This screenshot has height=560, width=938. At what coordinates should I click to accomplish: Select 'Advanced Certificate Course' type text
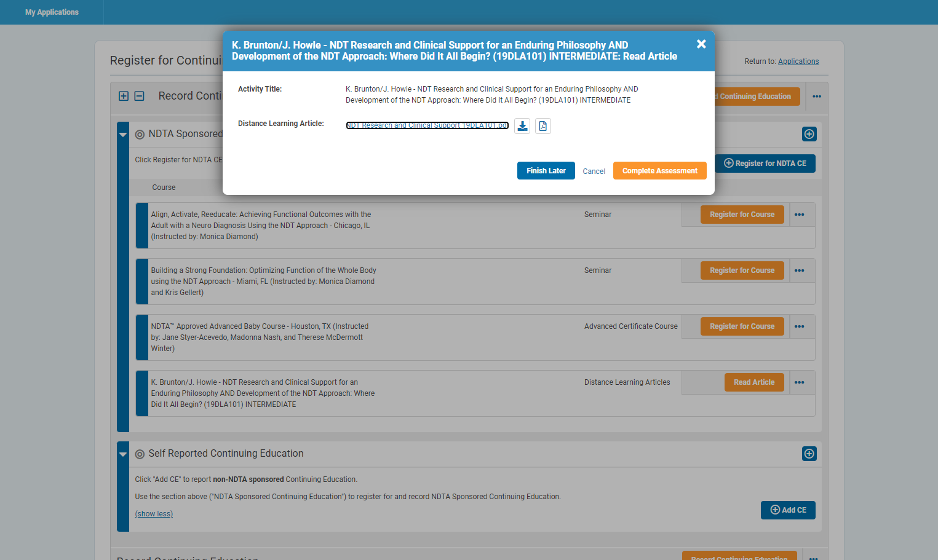click(x=631, y=326)
